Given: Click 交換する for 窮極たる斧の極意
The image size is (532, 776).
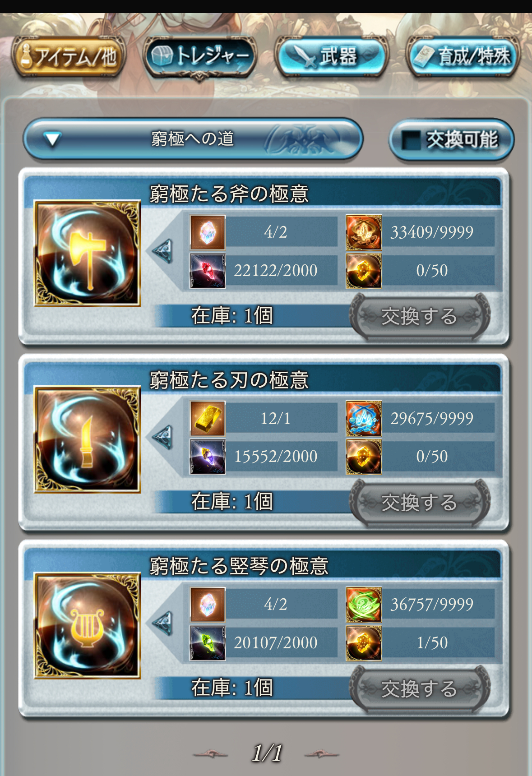Looking at the screenshot, I should pyautogui.click(x=420, y=316).
